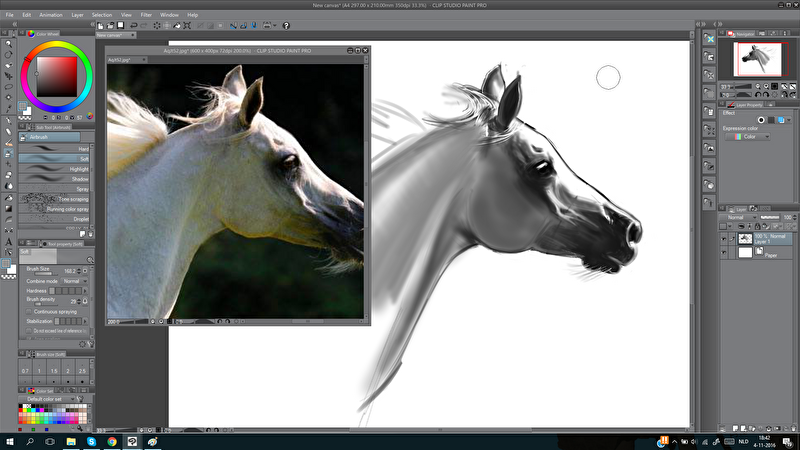Click the Undo arrow in the command bar

pos(134,25)
